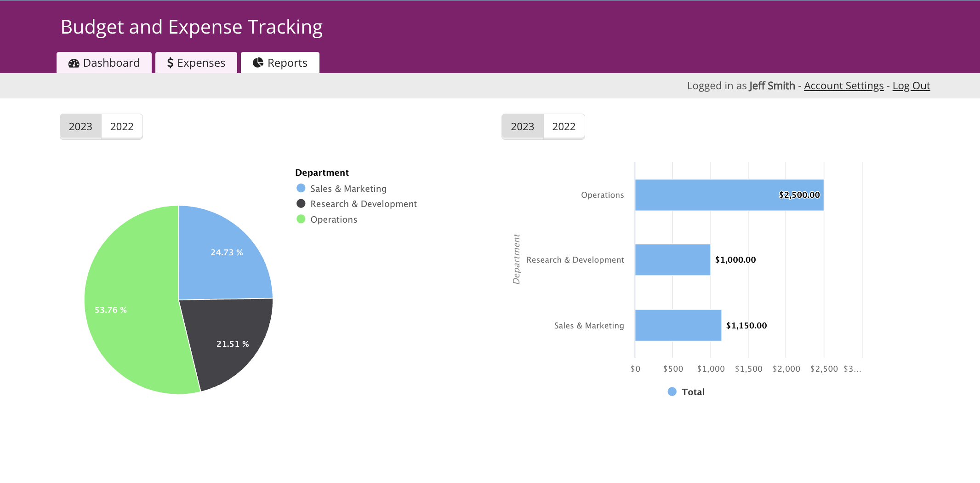Select 2022 for the pie chart
Screen dimensions: 980x483
[x=122, y=126]
